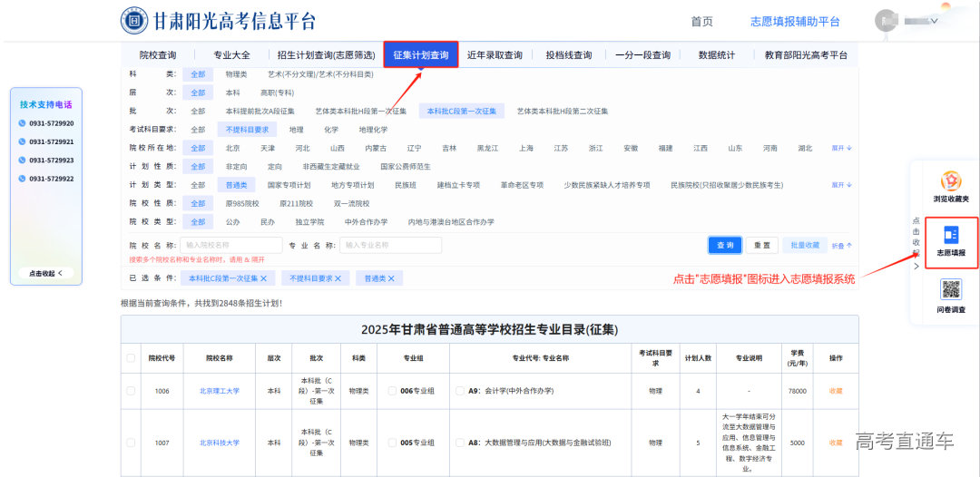This screenshot has width=980, height=477.
Task: Remove the 本科批C段第一次征集 filter tag
Action: coord(264,278)
